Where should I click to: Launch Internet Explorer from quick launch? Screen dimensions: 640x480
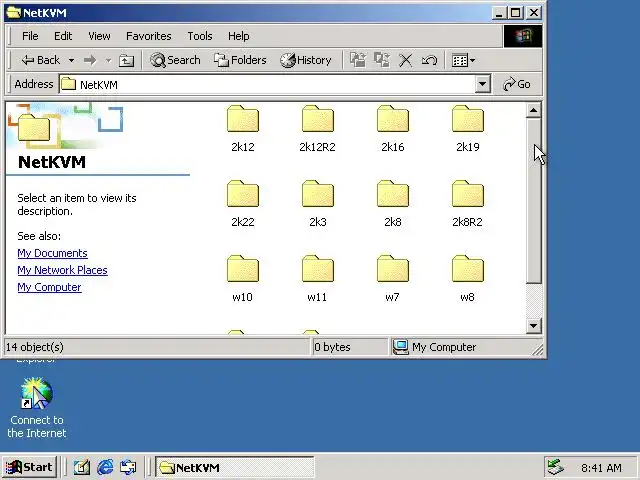point(105,467)
